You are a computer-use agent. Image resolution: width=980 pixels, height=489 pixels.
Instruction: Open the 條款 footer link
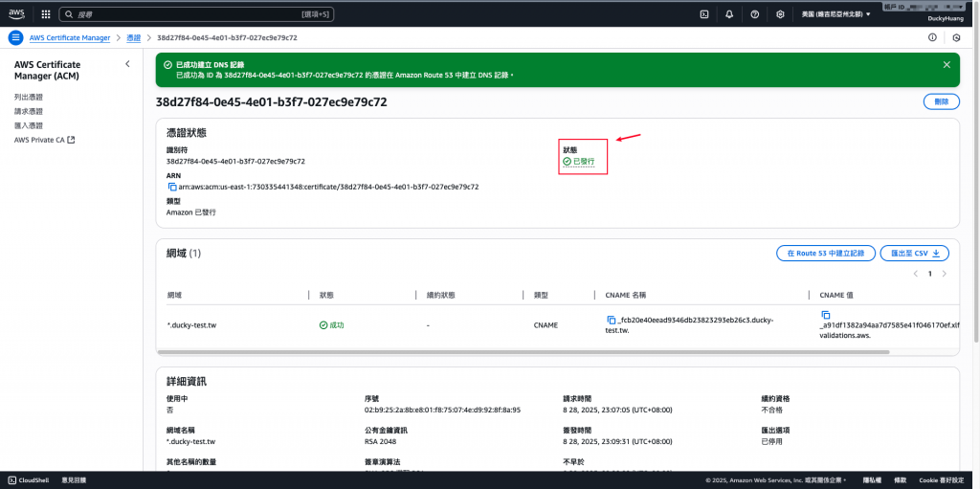(x=900, y=480)
